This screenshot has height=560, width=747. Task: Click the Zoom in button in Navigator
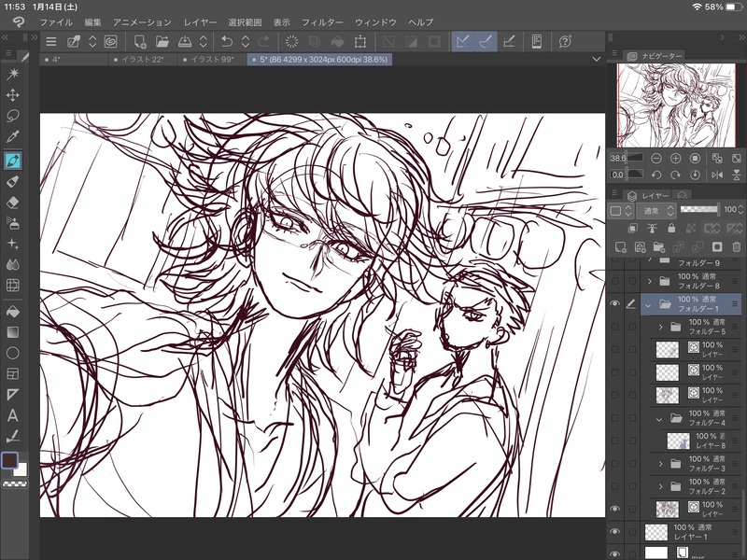point(676,159)
